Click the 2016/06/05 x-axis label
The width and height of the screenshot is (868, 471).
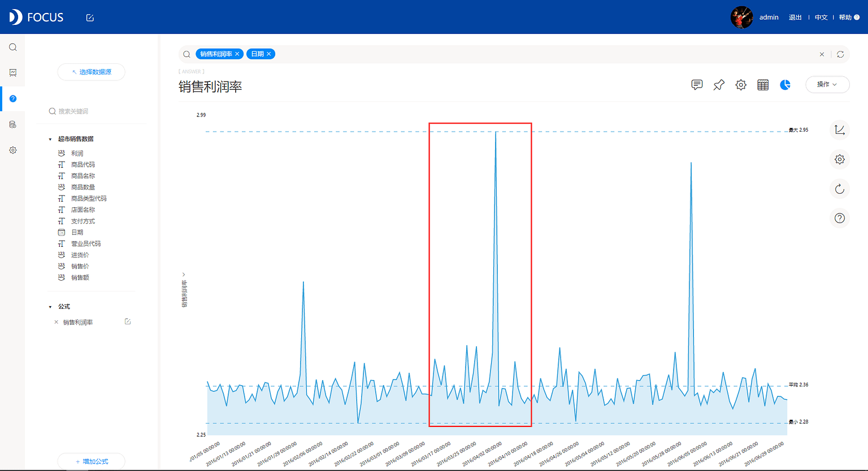click(686, 455)
